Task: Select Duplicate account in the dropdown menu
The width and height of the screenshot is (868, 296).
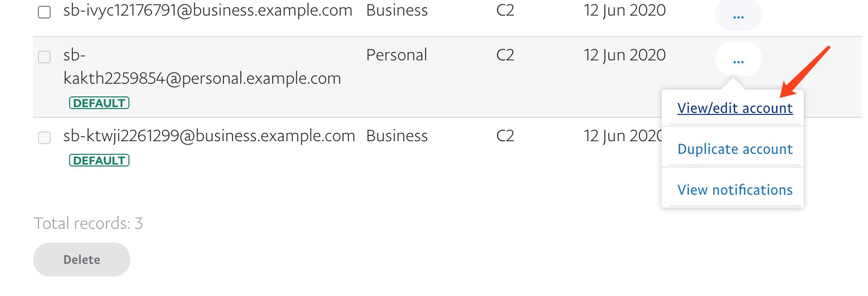Action: click(x=735, y=149)
